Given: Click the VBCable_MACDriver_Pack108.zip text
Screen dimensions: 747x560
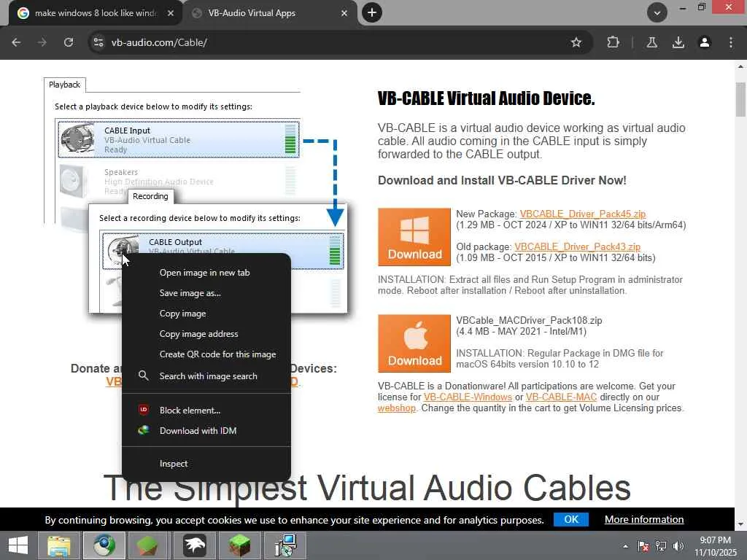Looking at the screenshot, I should coord(529,321).
